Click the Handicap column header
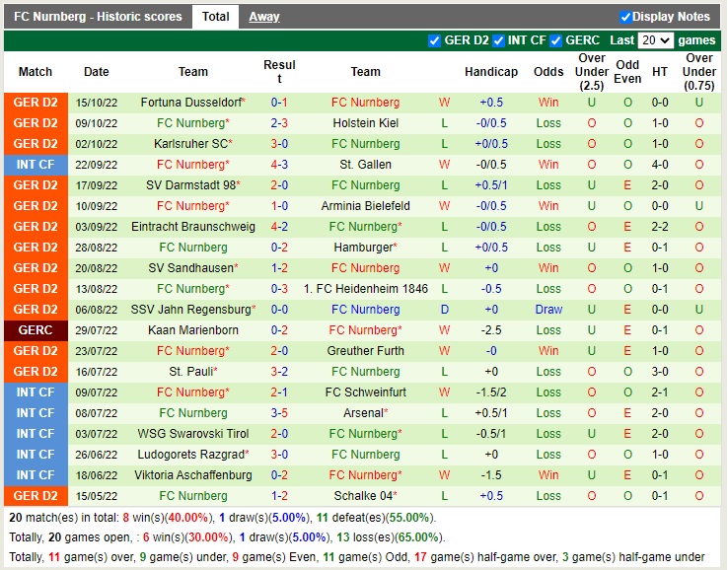 pyautogui.click(x=491, y=72)
